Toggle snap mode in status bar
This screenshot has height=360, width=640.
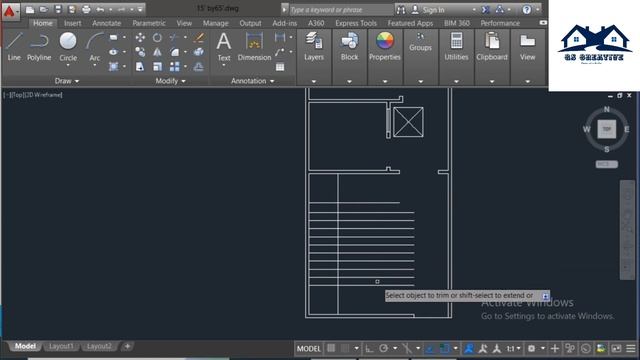click(x=345, y=348)
